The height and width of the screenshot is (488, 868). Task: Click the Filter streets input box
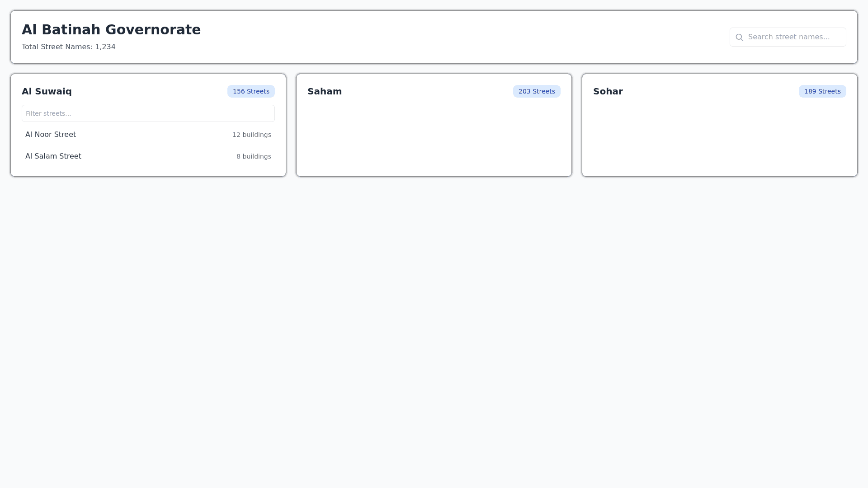pyautogui.click(x=148, y=113)
